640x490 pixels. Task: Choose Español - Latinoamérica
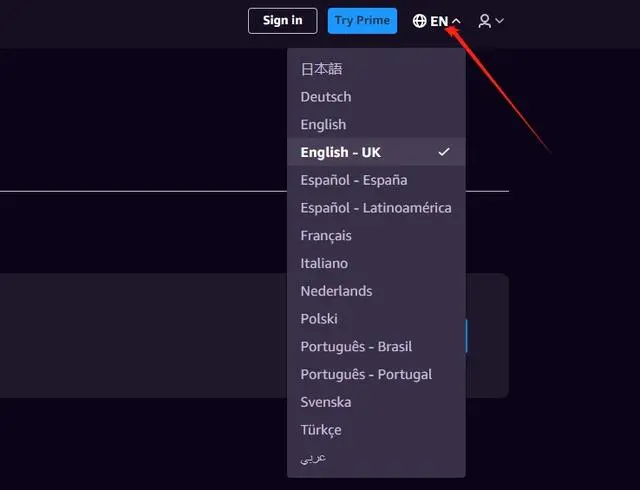(376, 208)
